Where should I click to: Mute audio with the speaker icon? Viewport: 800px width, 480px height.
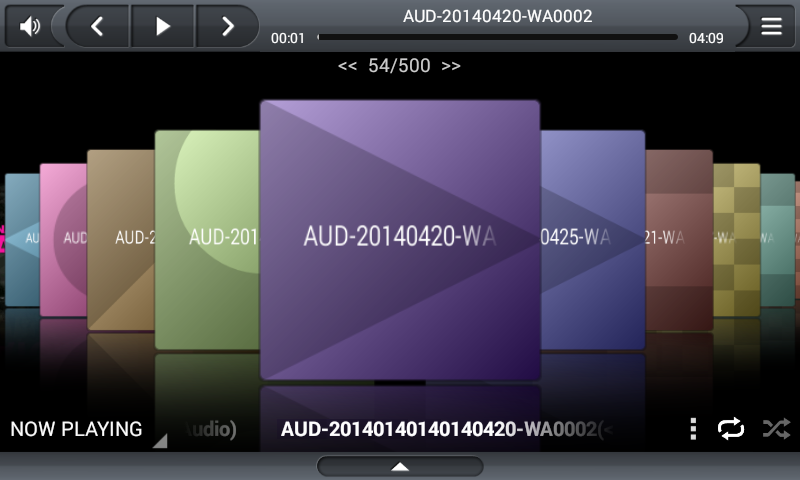tap(30, 26)
